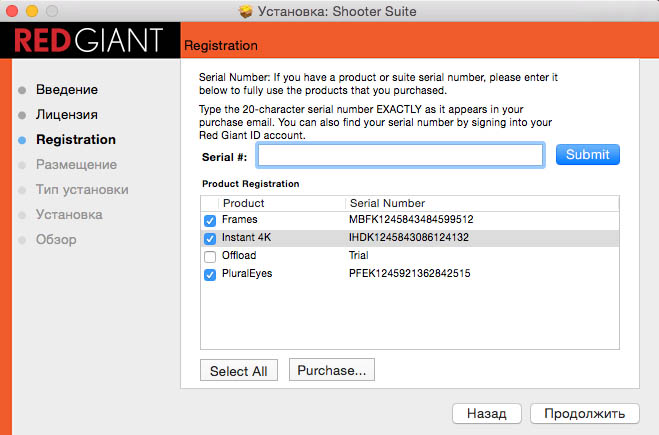
Task: Open the Purchase... button
Action: [x=332, y=370]
